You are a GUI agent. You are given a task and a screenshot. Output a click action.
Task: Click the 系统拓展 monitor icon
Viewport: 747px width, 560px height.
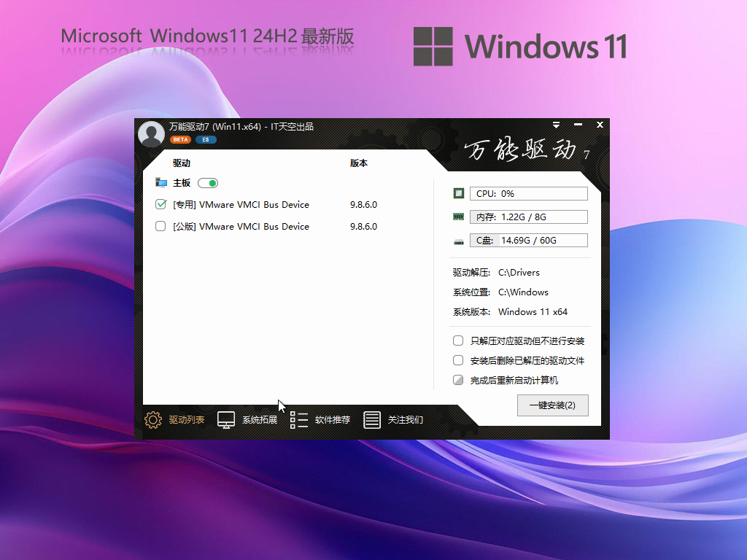[x=226, y=419]
